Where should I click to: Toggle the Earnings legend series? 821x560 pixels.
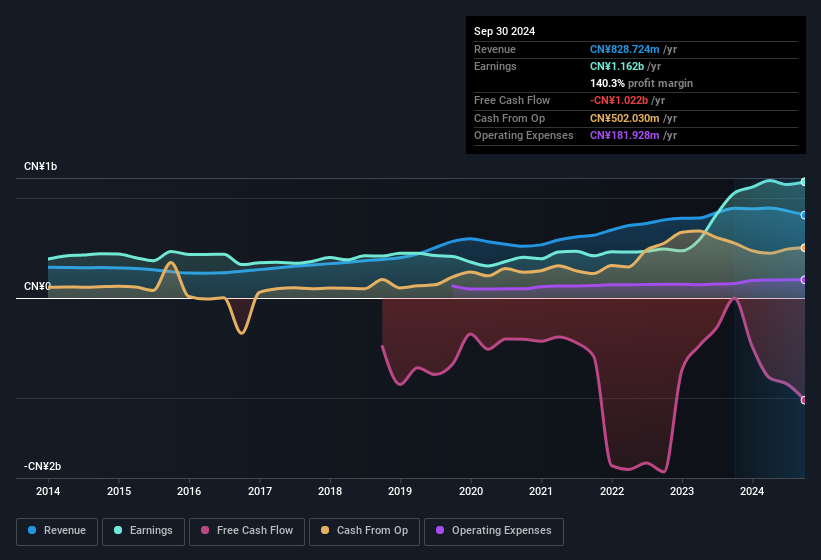pyautogui.click(x=143, y=531)
